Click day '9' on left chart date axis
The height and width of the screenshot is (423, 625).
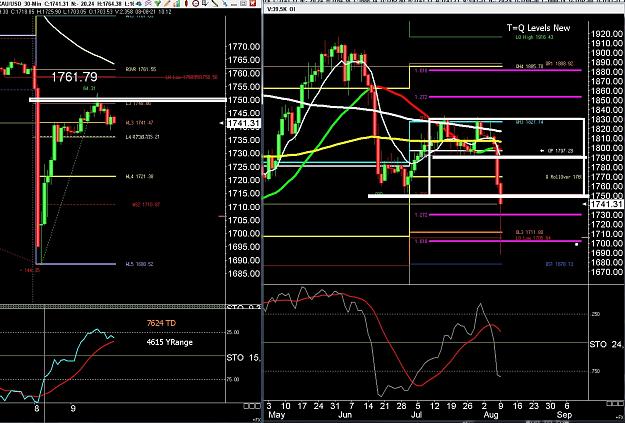(x=73, y=409)
